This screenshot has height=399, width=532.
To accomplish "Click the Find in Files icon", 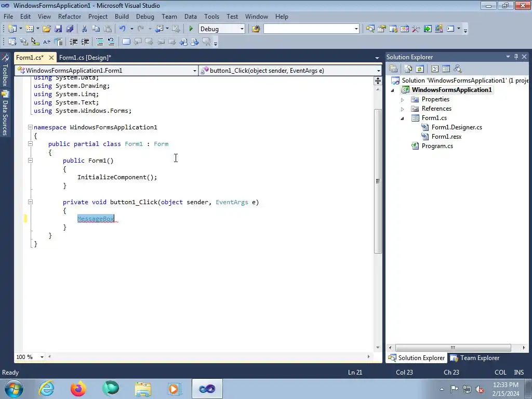I will (x=256, y=29).
